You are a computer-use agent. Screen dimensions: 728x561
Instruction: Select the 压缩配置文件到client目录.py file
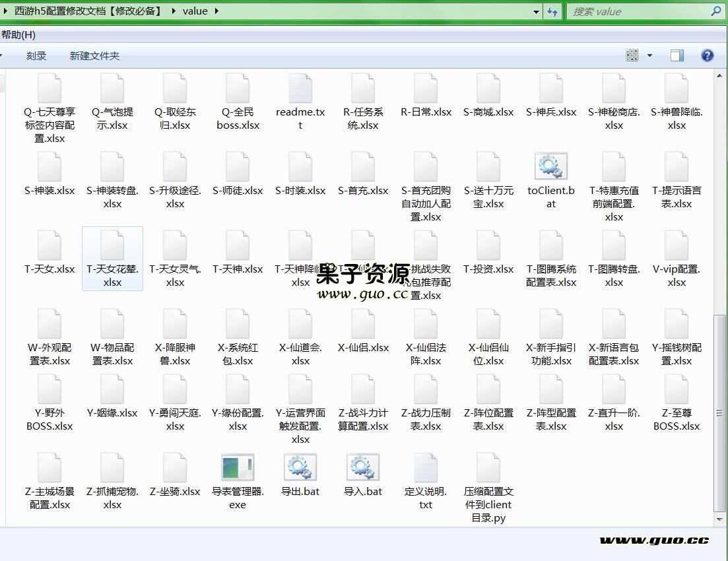coord(488,468)
